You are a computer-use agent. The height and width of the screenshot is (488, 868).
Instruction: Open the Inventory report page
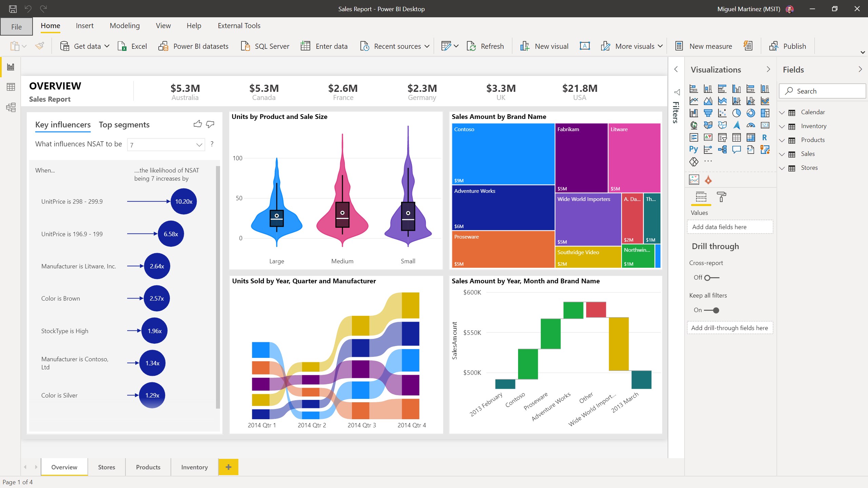[x=194, y=467]
